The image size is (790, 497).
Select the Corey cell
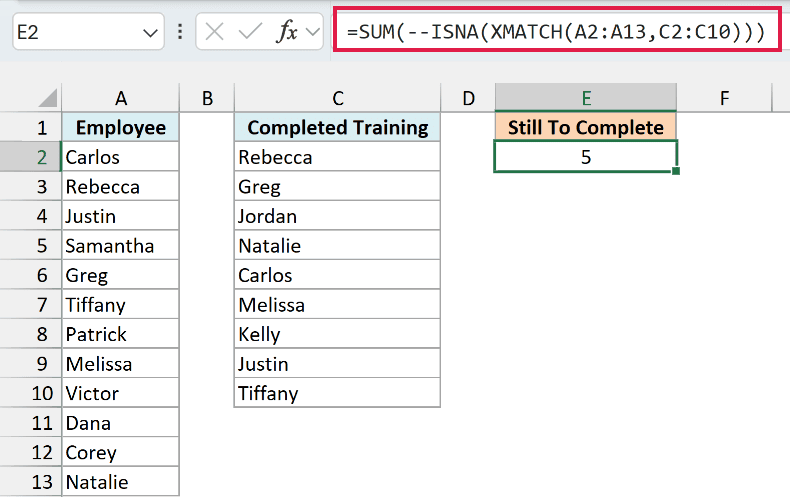[x=120, y=452]
